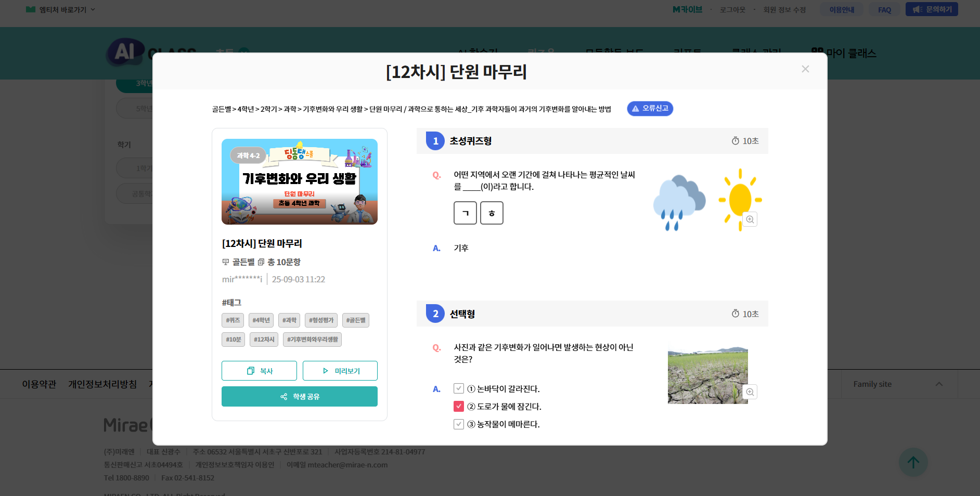The height and width of the screenshot is (496, 980).
Task: Check option ③ 농작물이 메마른다
Action: pos(459,424)
